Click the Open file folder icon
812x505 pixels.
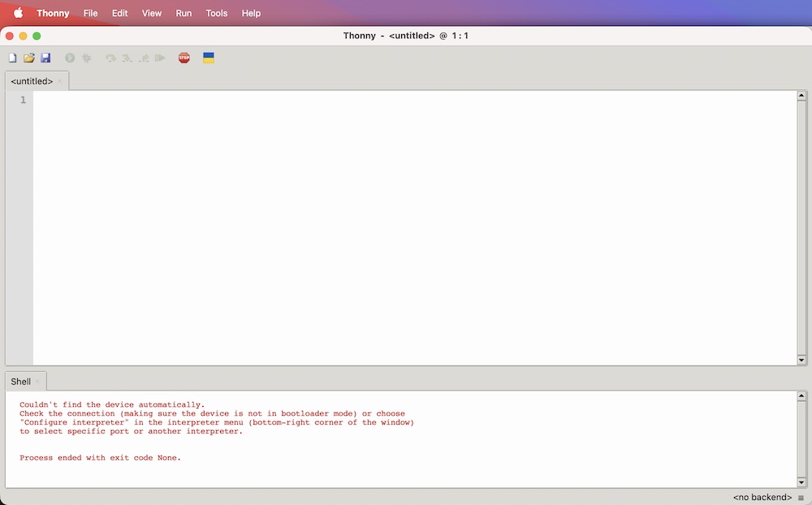(29, 58)
